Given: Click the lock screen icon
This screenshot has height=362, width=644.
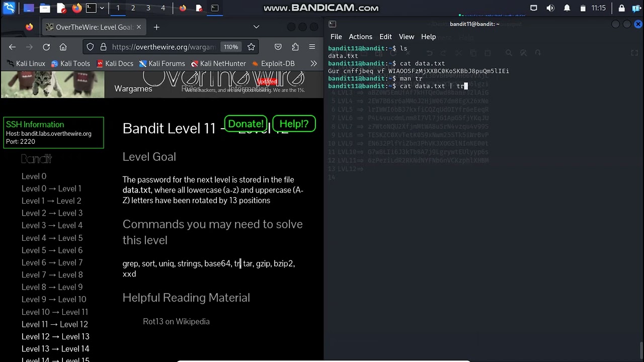Looking at the screenshot, I should click(x=621, y=8).
